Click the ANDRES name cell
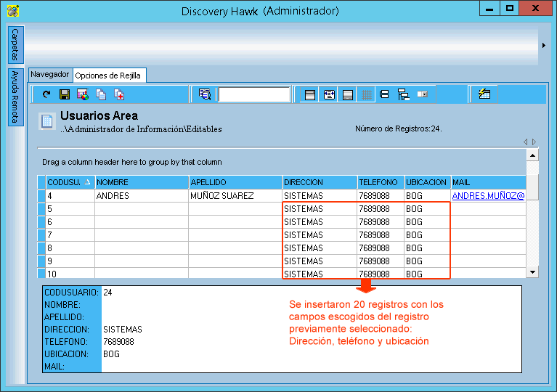 coord(142,196)
